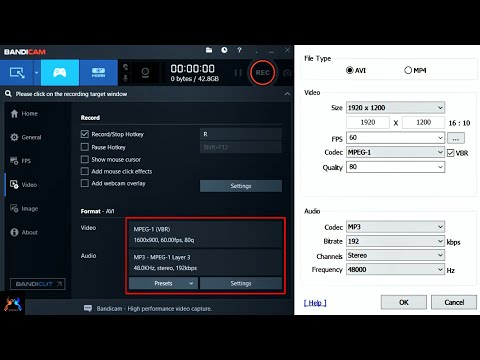This screenshot has height=360, width=480.
Task: Click the pause recording button
Action: (x=238, y=73)
